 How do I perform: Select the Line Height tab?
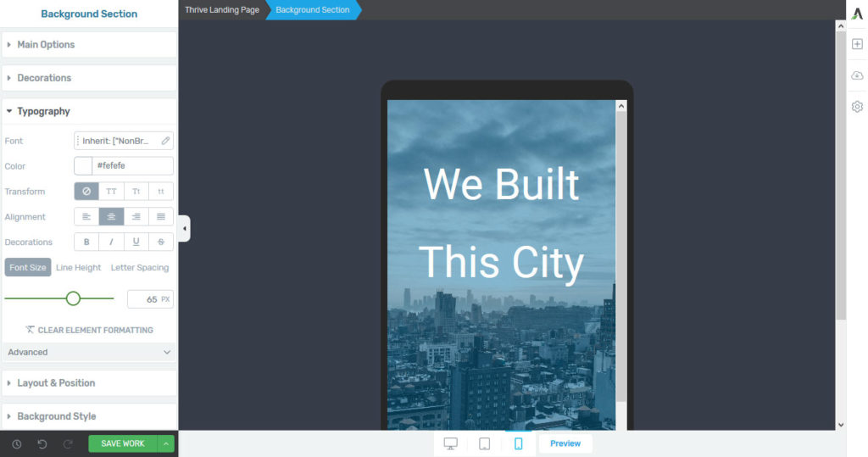(79, 268)
